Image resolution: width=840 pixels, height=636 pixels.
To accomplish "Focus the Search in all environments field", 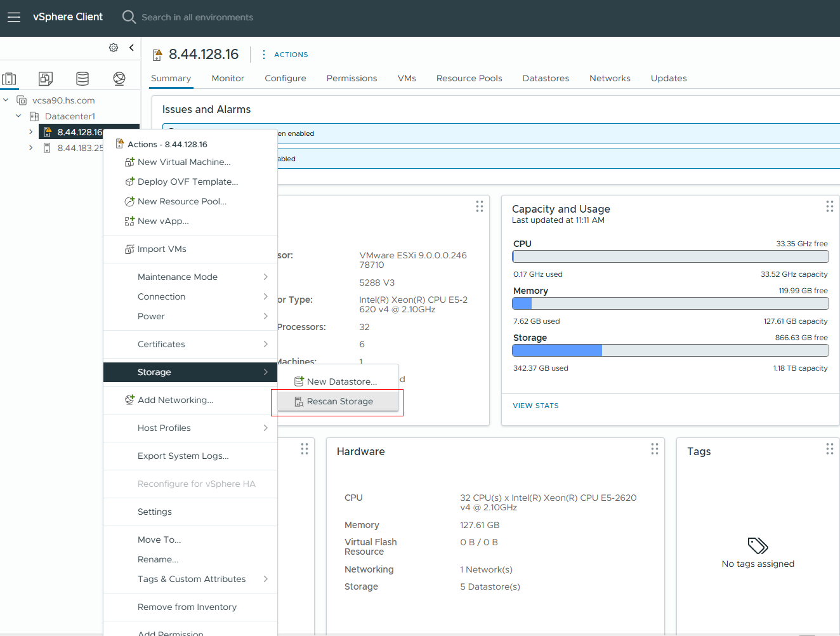I will click(x=197, y=17).
